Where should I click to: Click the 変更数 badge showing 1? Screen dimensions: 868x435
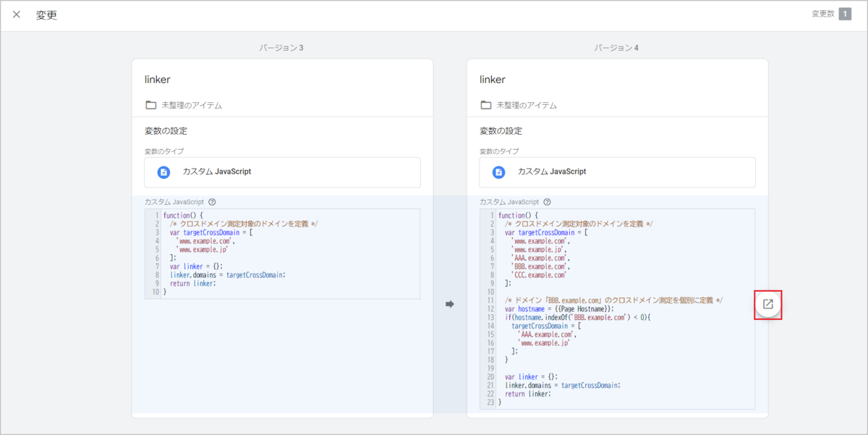[845, 14]
